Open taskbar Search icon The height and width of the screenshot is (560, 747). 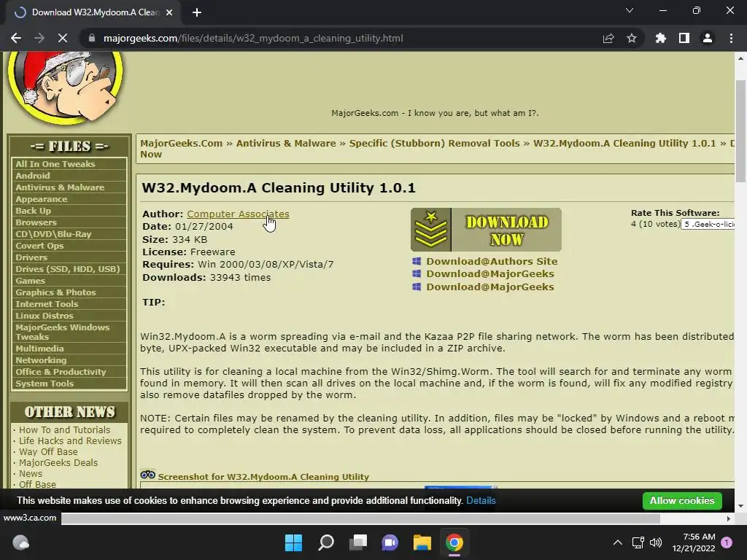pyautogui.click(x=326, y=542)
